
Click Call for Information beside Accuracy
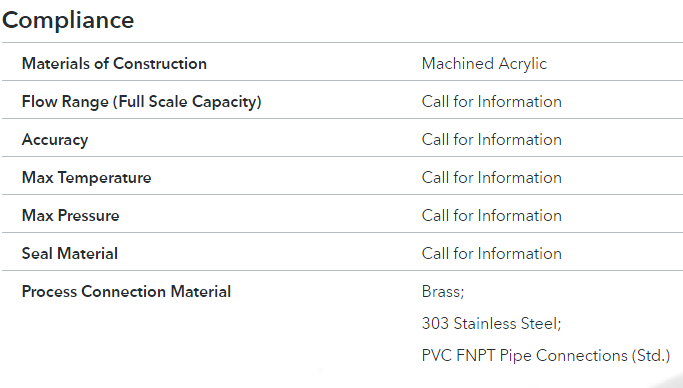coord(491,140)
